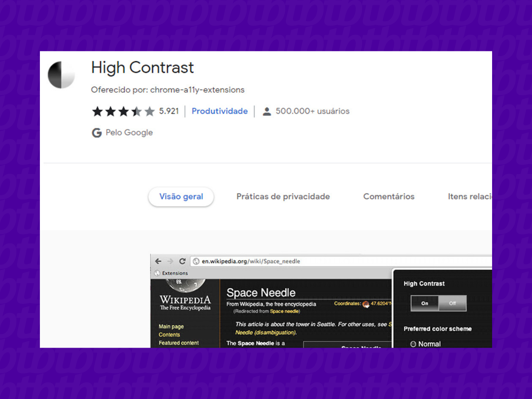Open the Produtividade category link
Viewport: 532px width, 399px height.
(x=219, y=111)
